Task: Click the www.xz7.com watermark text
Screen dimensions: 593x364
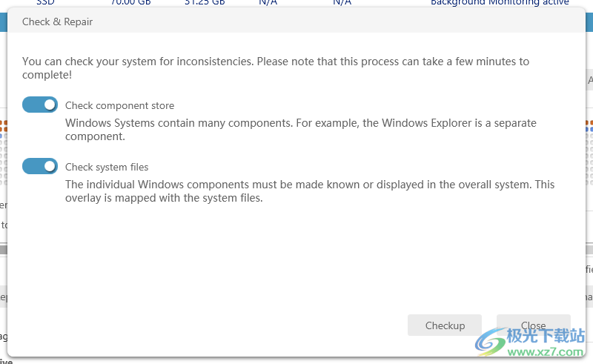Action: click(545, 352)
